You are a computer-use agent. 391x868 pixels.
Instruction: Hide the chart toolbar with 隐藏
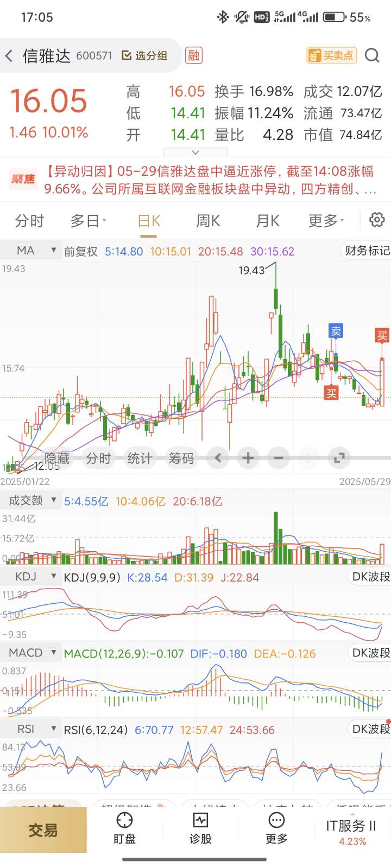56,458
